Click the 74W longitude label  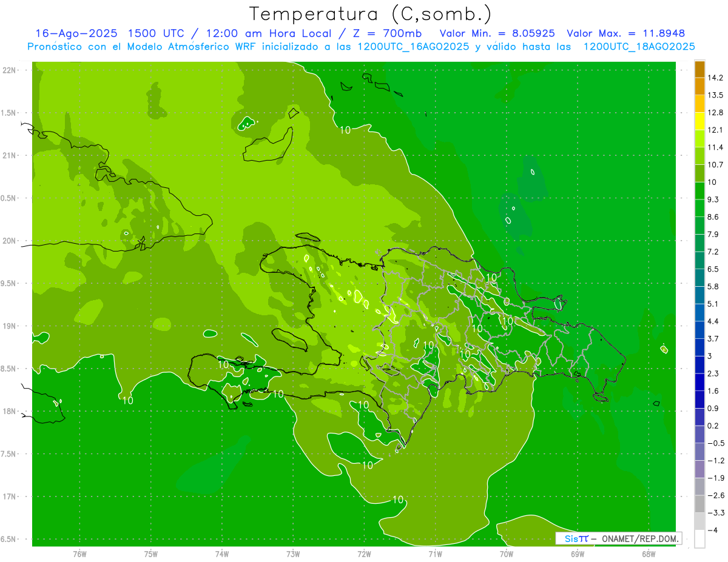(x=221, y=554)
